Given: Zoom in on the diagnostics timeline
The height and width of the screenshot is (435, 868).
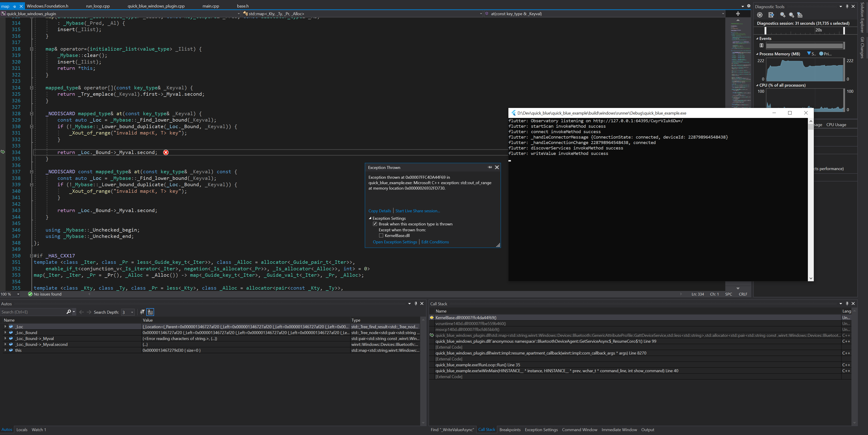Looking at the screenshot, I should pos(783,15).
